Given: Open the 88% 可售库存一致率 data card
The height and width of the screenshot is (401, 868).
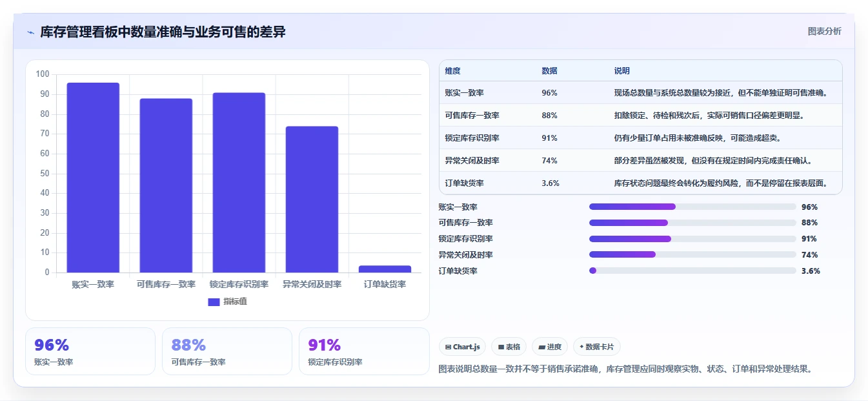Looking at the screenshot, I should tap(227, 351).
